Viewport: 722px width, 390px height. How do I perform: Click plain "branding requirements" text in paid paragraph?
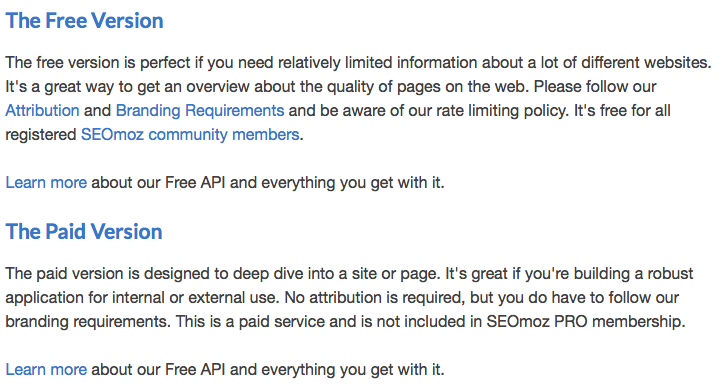pyautogui.click(x=88, y=321)
